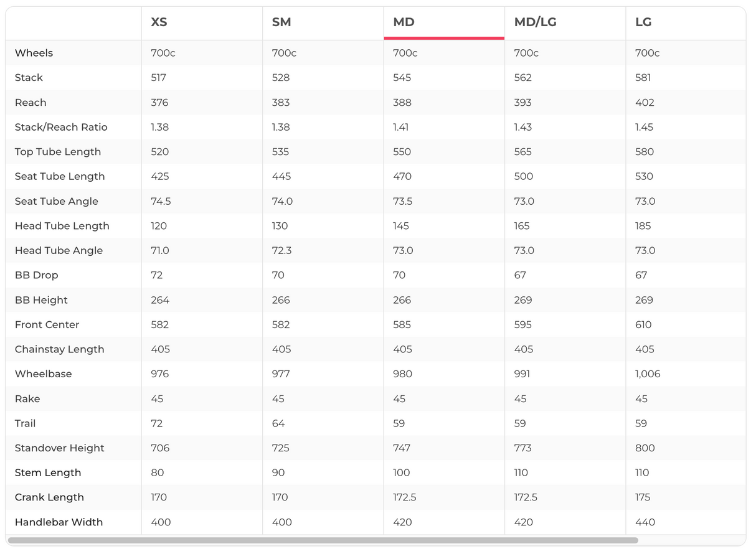Select the SM size column header
This screenshot has height=554, width=756.
(x=281, y=22)
